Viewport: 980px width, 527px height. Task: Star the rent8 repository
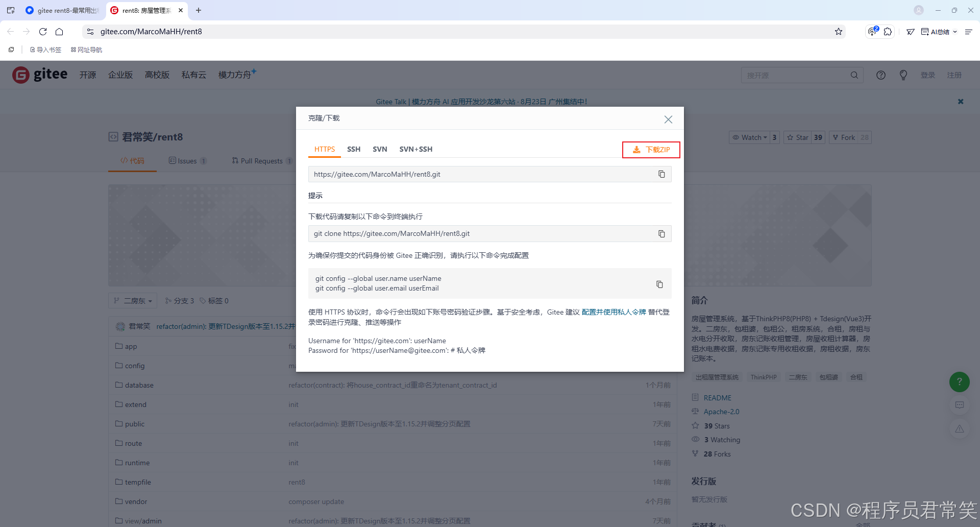tap(798, 137)
